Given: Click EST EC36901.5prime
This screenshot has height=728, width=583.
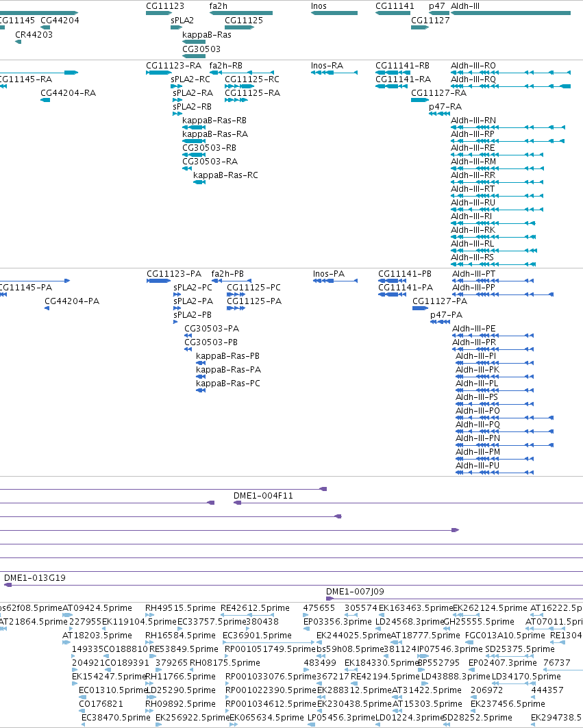Looking at the screenshot, I should [258, 636].
